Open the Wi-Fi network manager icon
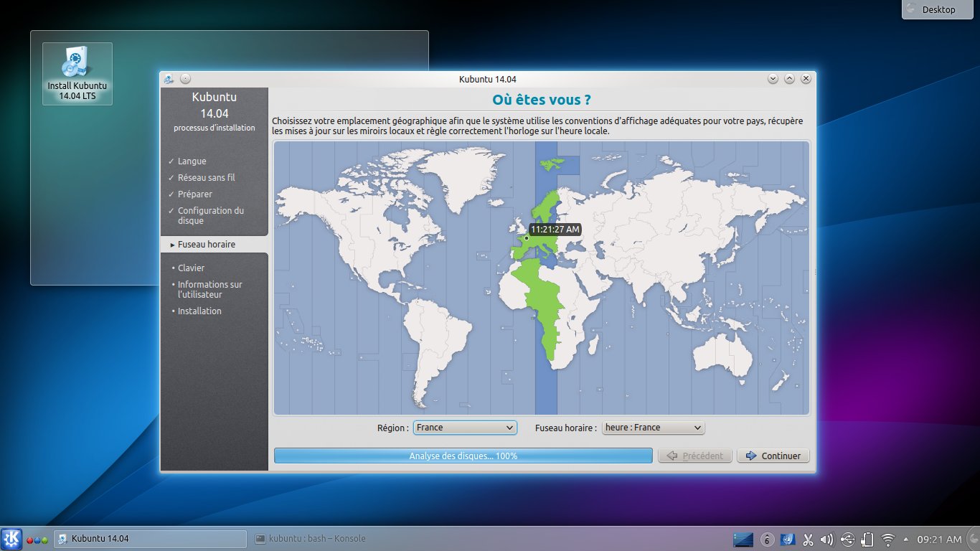 (888, 539)
